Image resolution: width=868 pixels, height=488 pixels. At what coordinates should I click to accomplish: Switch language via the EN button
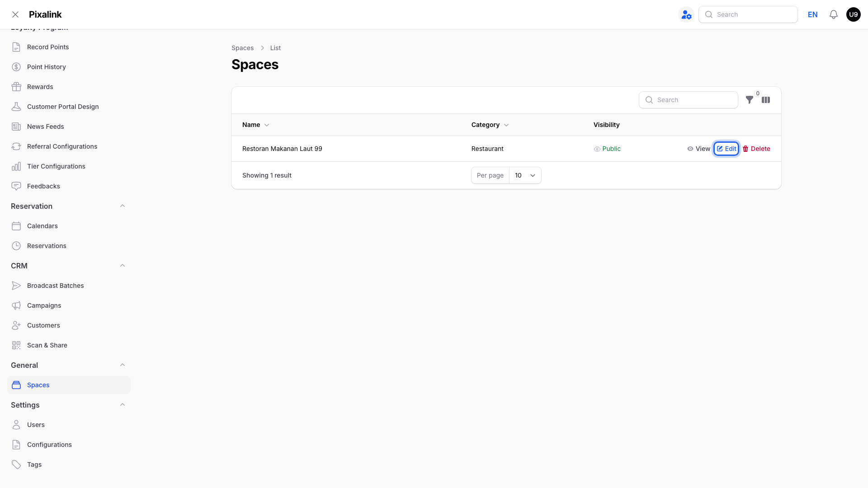pos(813,14)
